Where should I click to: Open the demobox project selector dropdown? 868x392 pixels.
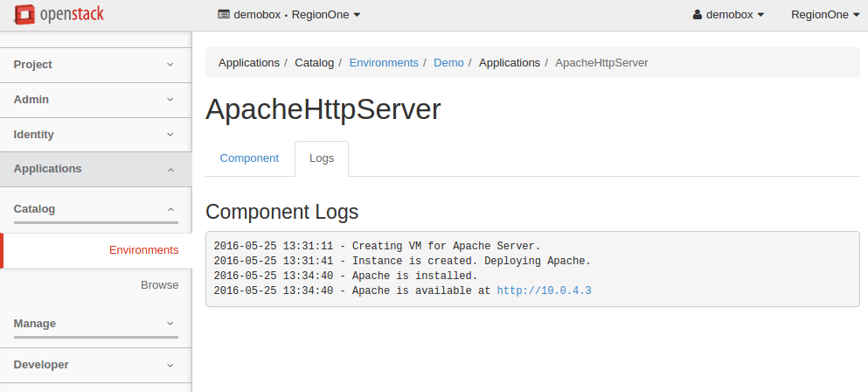click(288, 15)
